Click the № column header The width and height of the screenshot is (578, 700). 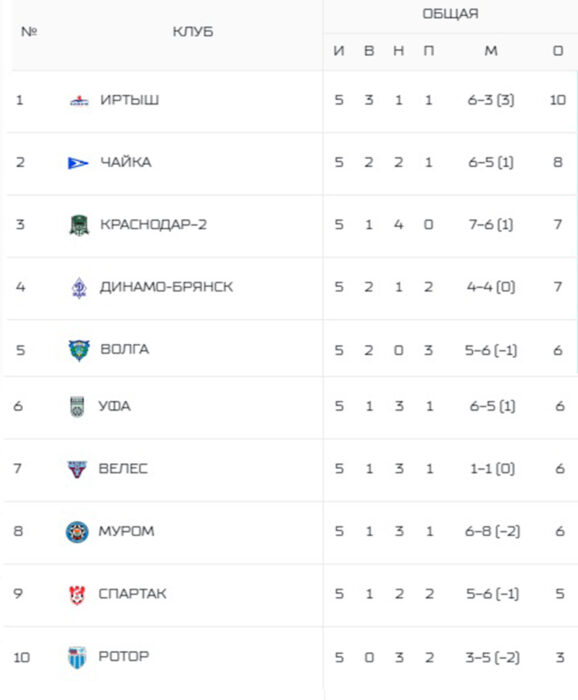tap(29, 32)
